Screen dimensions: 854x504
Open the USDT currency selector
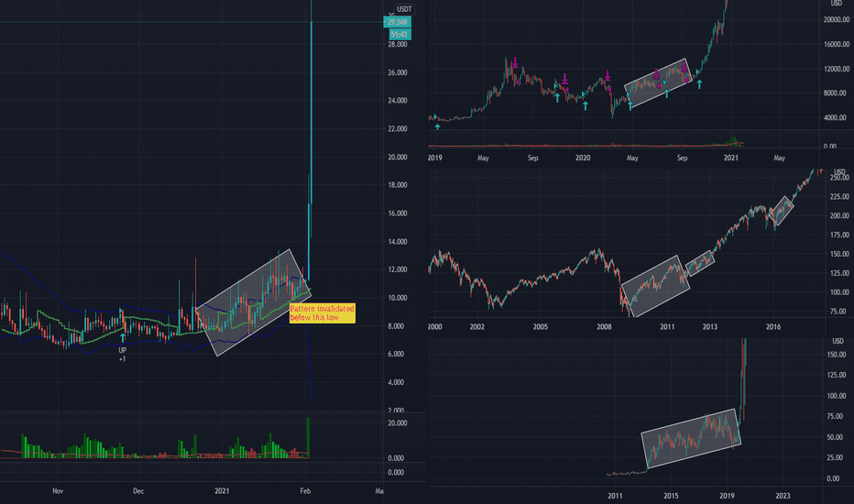coord(404,9)
